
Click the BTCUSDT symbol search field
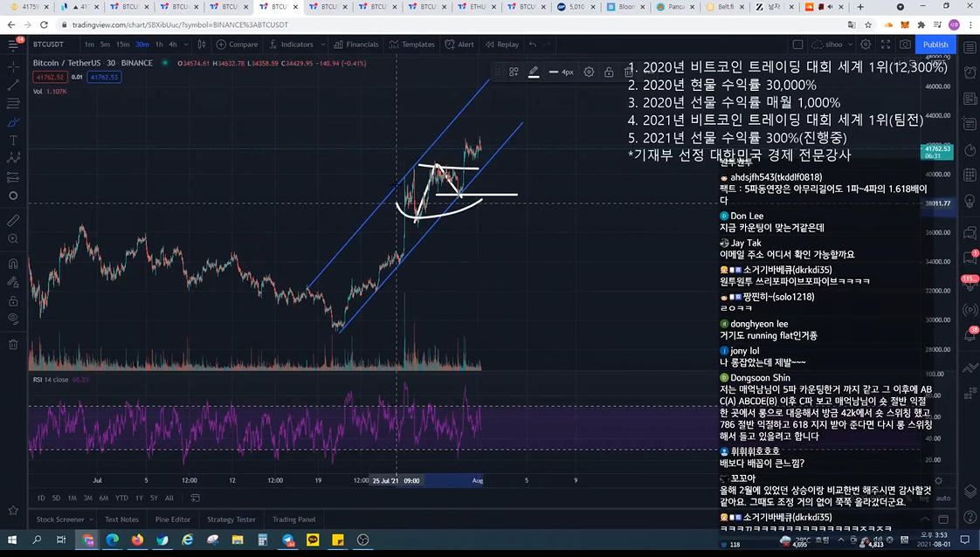tap(49, 45)
